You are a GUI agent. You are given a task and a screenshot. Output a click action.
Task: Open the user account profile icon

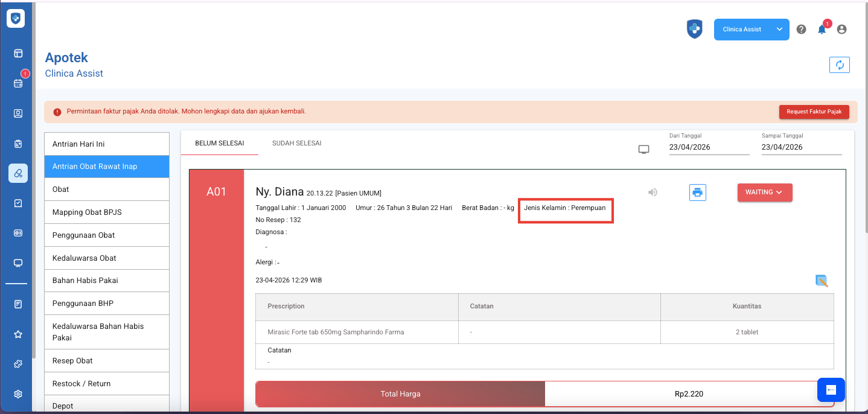coord(841,30)
